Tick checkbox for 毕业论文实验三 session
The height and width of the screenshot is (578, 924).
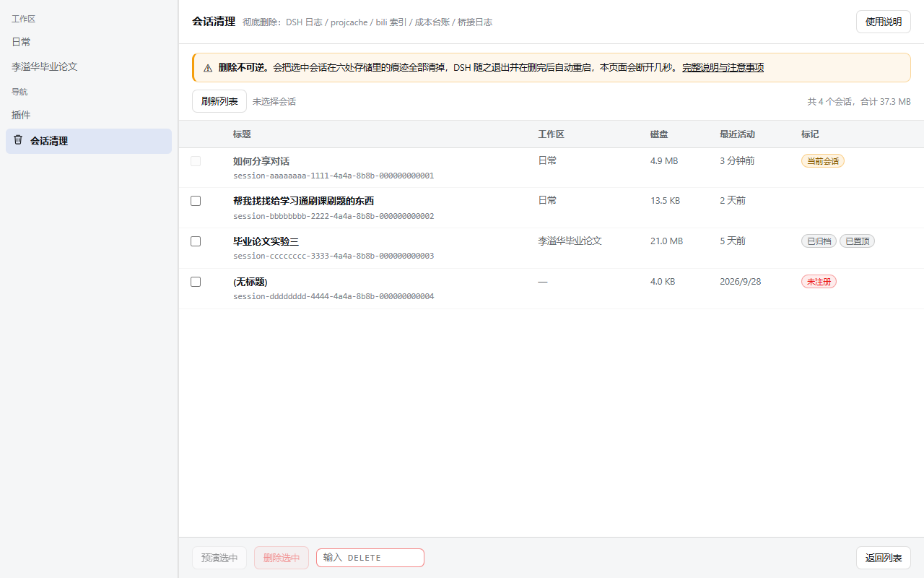(196, 241)
